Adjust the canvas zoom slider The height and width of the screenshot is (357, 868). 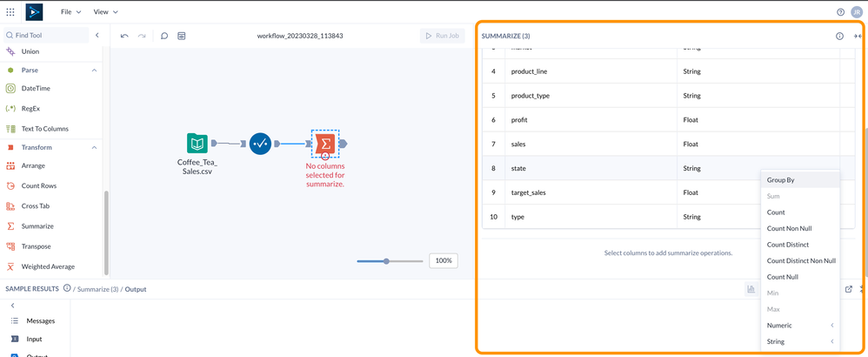coord(386,261)
